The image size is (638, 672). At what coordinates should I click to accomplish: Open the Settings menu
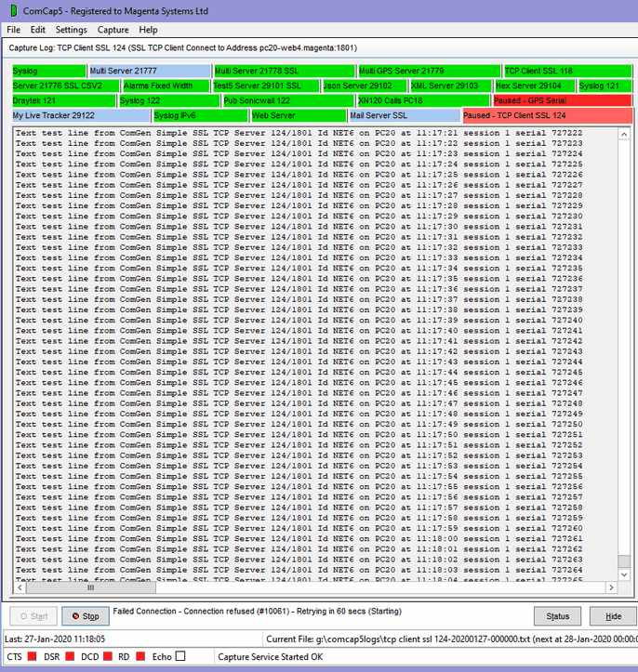click(71, 30)
